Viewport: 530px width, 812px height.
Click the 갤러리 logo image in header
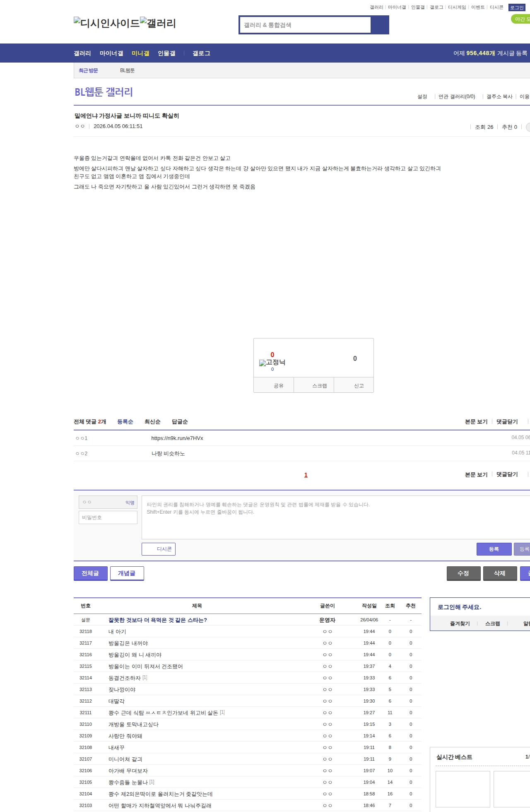(x=158, y=23)
